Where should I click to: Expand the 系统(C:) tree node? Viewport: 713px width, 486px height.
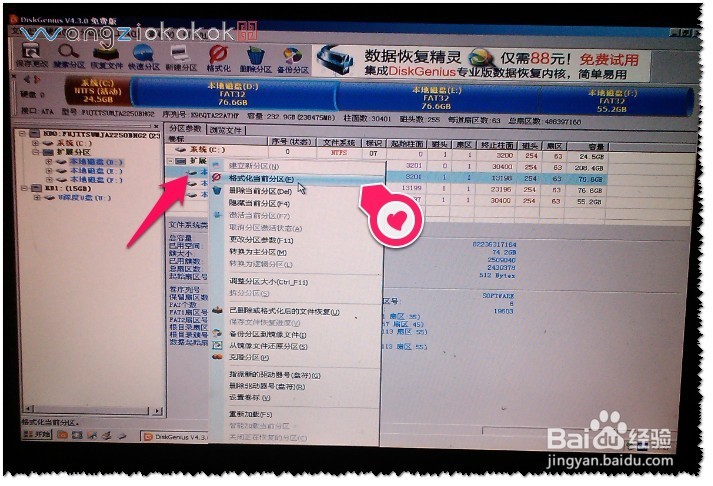[36, 143]
